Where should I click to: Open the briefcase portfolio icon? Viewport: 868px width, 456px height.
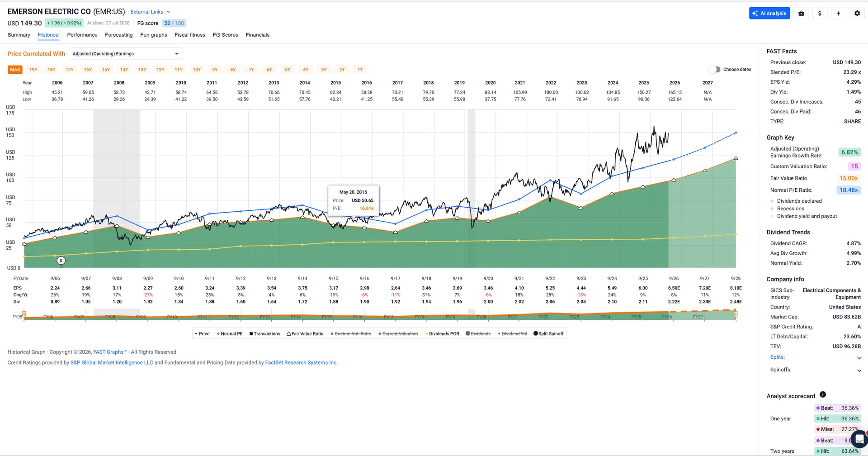click(x=801, y=13)
